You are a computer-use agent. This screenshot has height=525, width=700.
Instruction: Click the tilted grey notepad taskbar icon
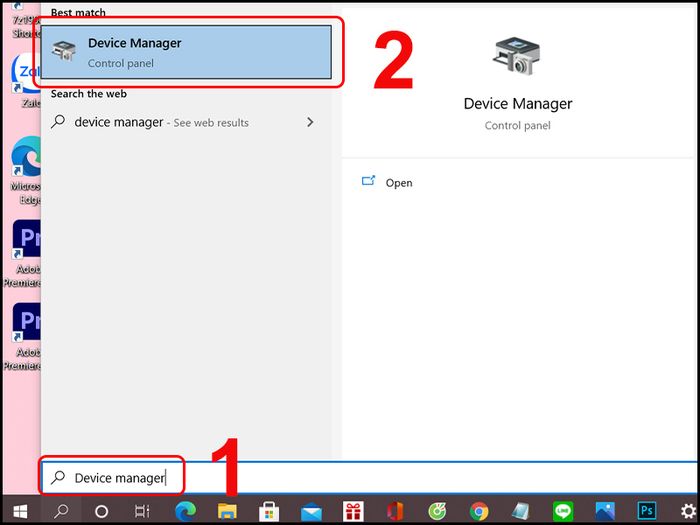pyautogui.click(x=521, y=511)
